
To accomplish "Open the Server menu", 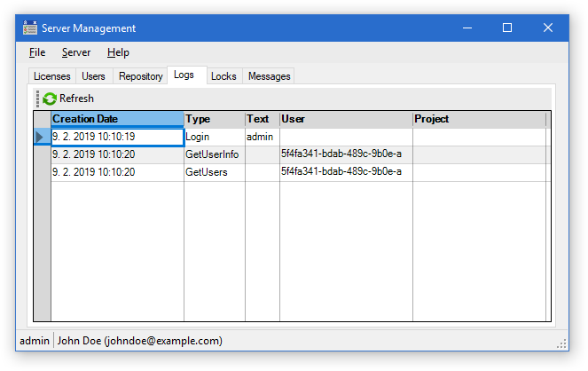I will [76, 52].
